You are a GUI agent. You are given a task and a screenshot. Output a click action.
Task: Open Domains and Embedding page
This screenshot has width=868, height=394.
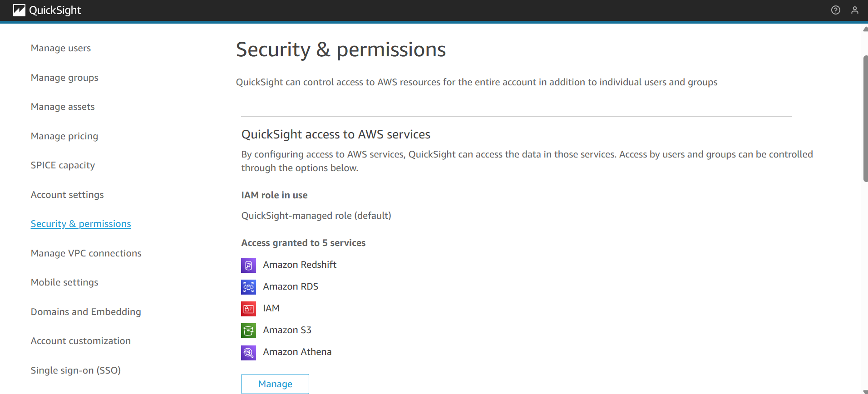click(86, 312)
